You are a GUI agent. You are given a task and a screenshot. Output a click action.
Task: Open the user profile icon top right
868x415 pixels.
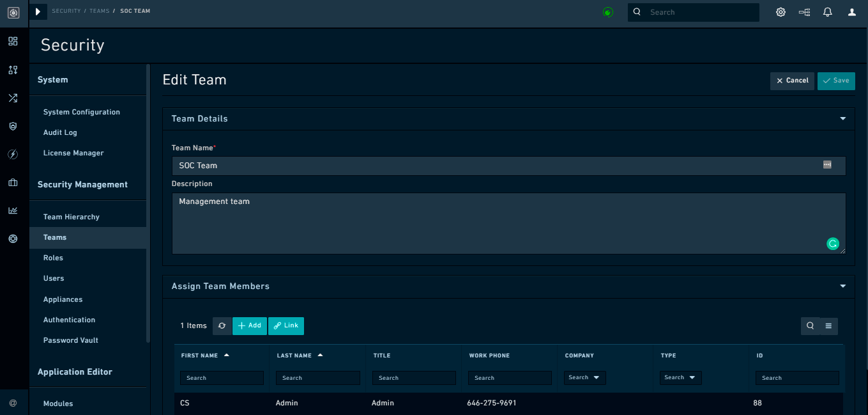tap(851, 12)
